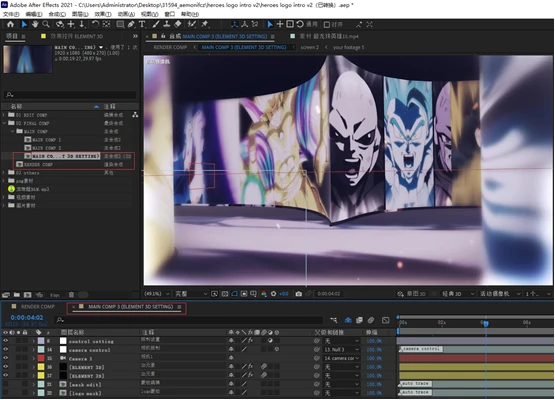The image size is (555, 400).
Task: Click the composition flowchart icon in Project panel
Action: (135, 115)
